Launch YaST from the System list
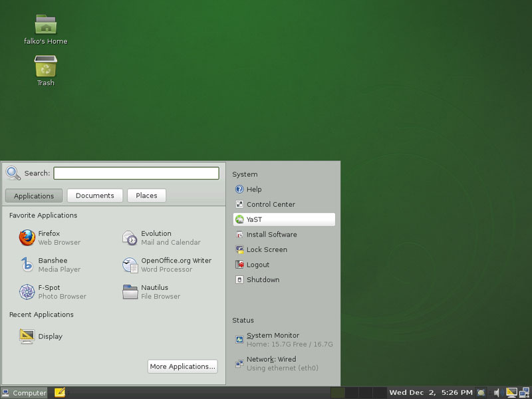The height and width of the screenshot is (399, 532). [284, 219]
